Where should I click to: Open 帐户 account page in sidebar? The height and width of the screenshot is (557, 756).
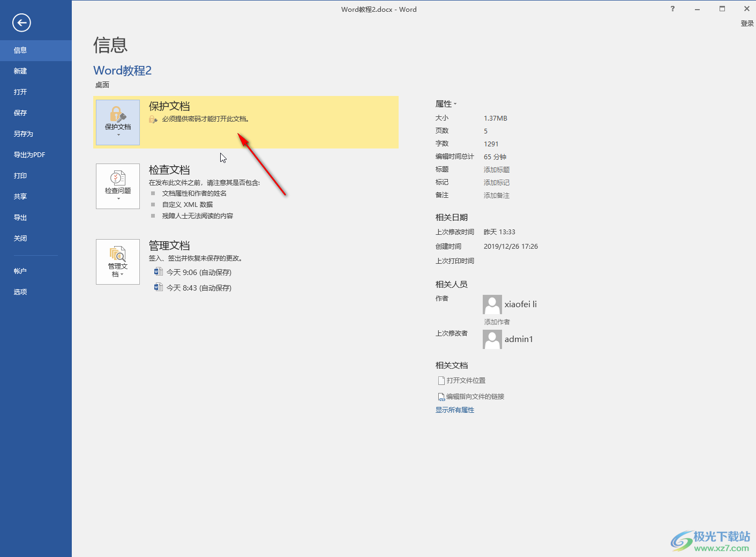[x=36, y=271]
